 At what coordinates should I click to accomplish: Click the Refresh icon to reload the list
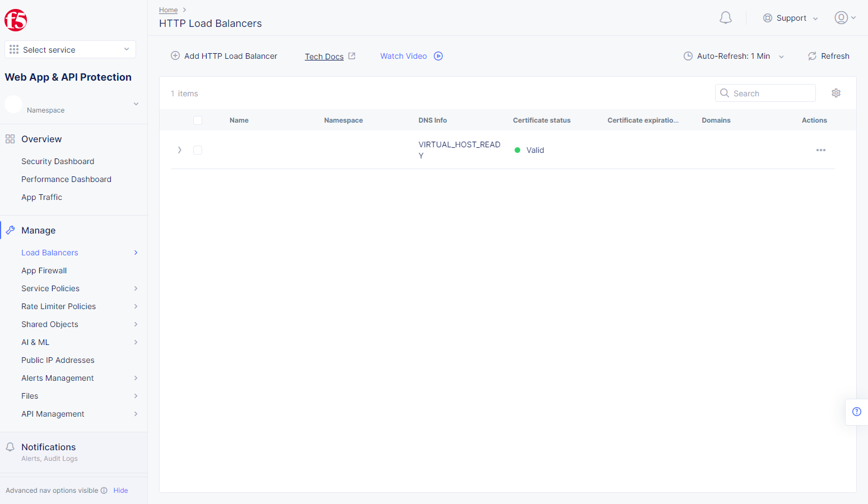[812, 56]
